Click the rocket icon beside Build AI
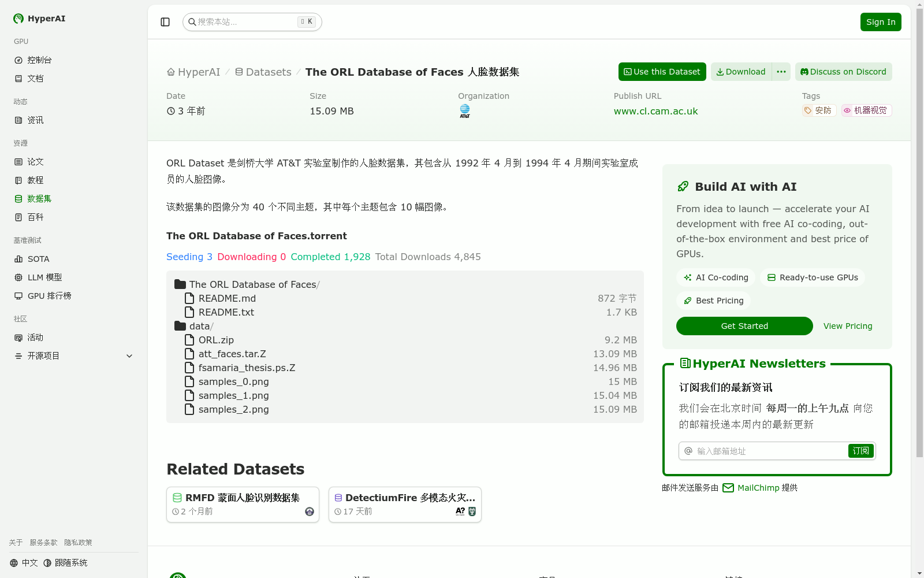924x578 pixels. pyautogui.click(x=683, y=187)
